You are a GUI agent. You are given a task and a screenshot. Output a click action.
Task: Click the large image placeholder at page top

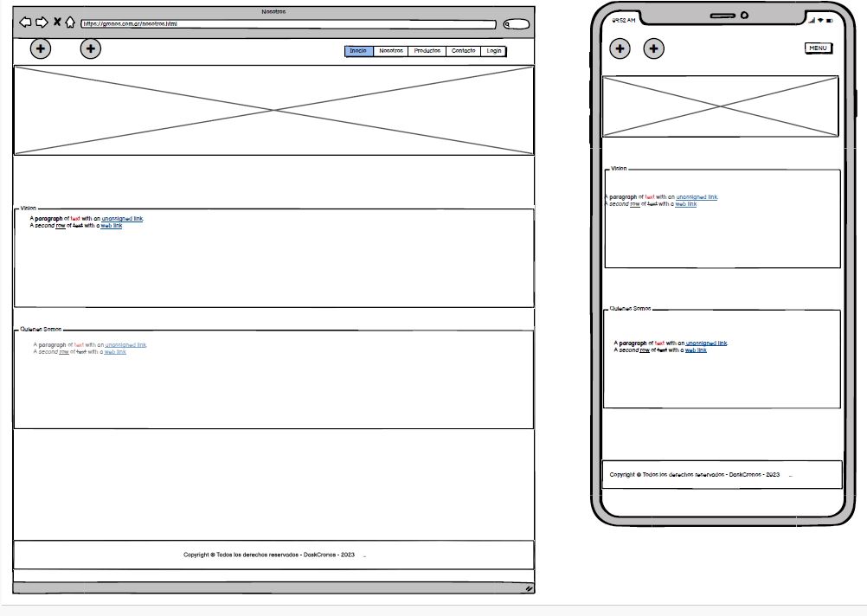click(x=273, y=110)
